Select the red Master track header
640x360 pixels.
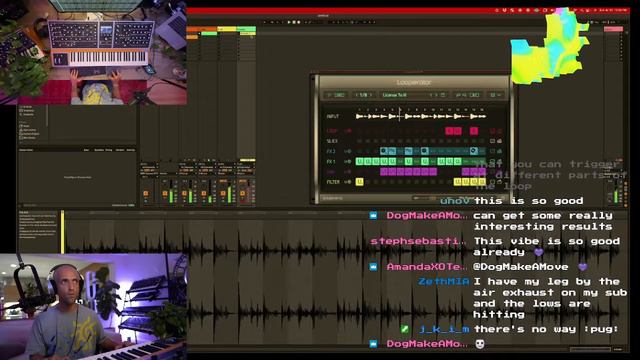[613, 29]
